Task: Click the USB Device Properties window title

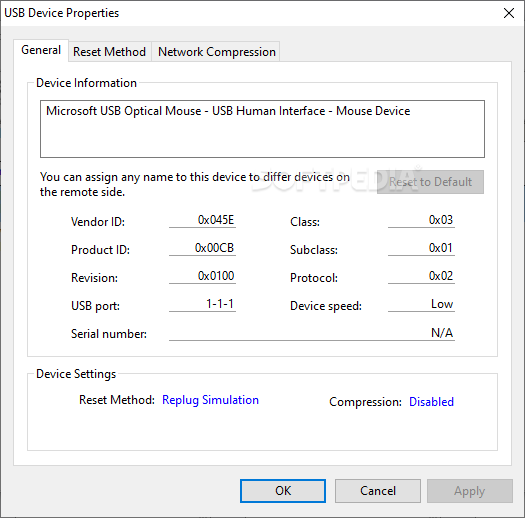Action: pos(62,13)
